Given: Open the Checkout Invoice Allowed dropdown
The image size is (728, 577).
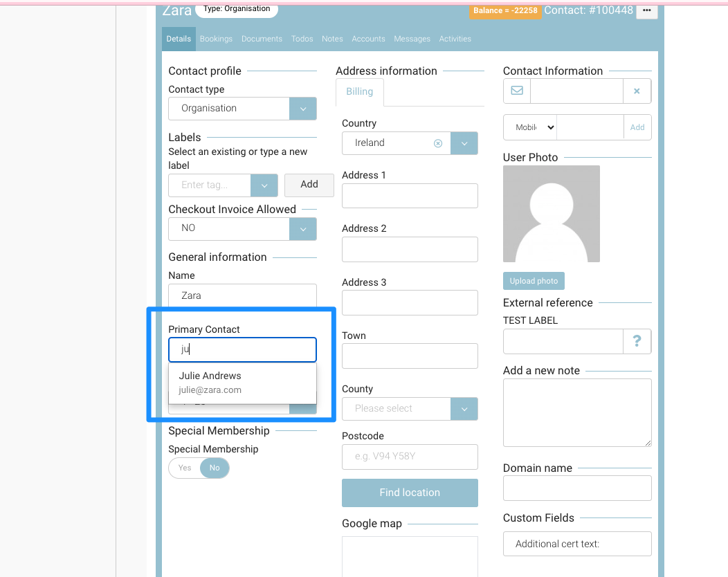Looking at the screenshot, I should click(x=302, y=229).
